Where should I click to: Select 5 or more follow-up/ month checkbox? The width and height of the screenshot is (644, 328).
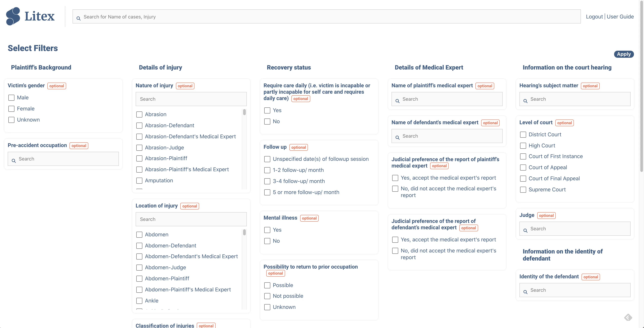click(267, 192)
